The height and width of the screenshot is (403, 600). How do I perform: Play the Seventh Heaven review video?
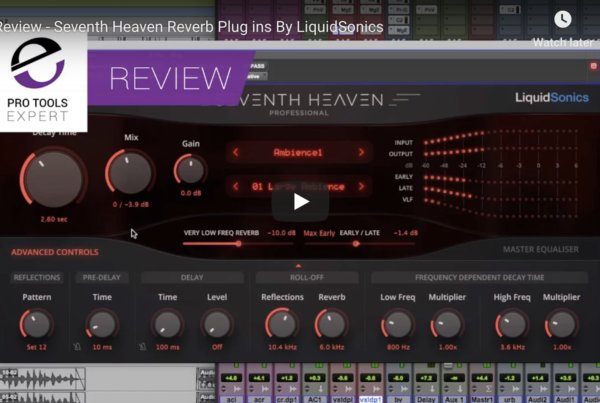300,202
